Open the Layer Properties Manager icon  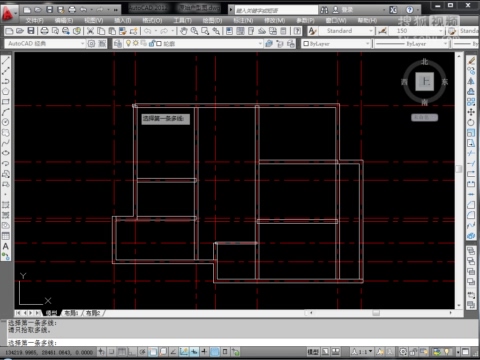click(x=118, y=44)
